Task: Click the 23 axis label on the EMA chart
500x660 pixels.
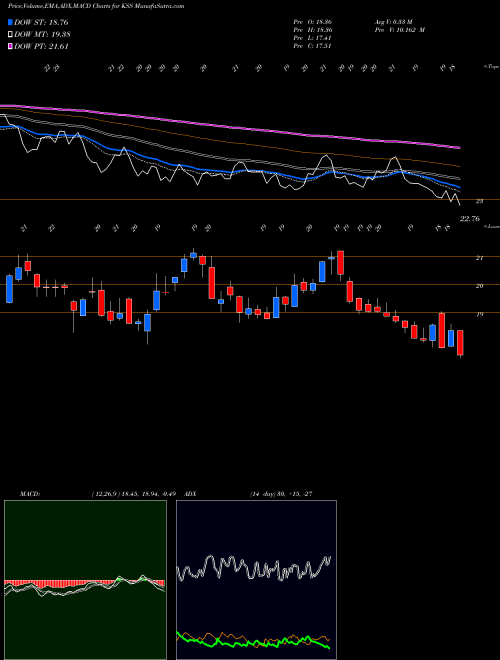Action: pyautogui.click(x=479, y=201)
